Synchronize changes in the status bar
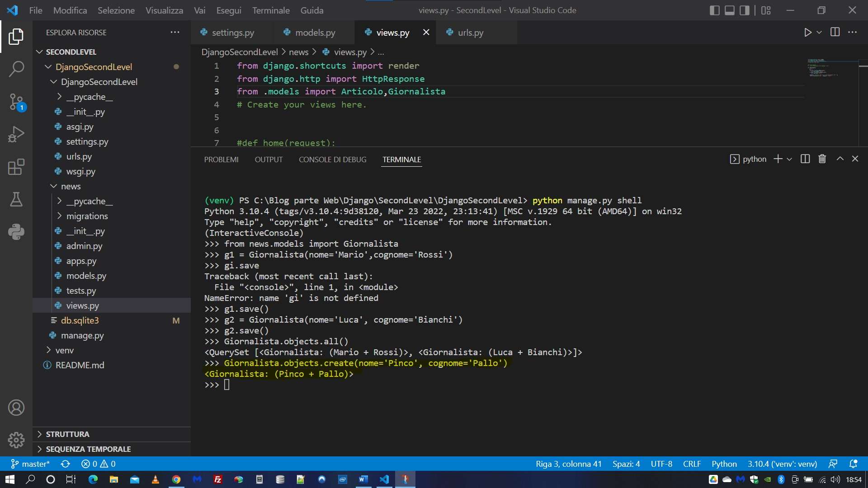The width and height of the screenshot is (868, 488). pyautogui.click(x=66, y=464)
